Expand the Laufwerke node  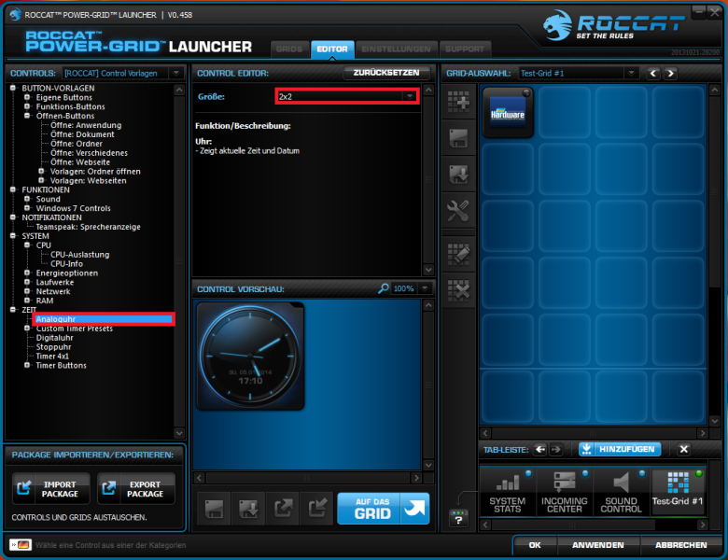coord(27,282)
